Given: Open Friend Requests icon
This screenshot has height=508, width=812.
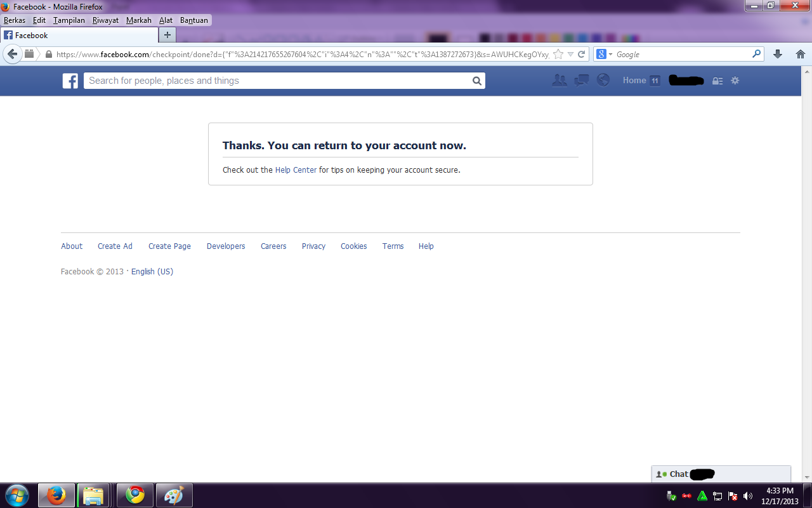Looking at the screenshot, I should coord(560,81).
